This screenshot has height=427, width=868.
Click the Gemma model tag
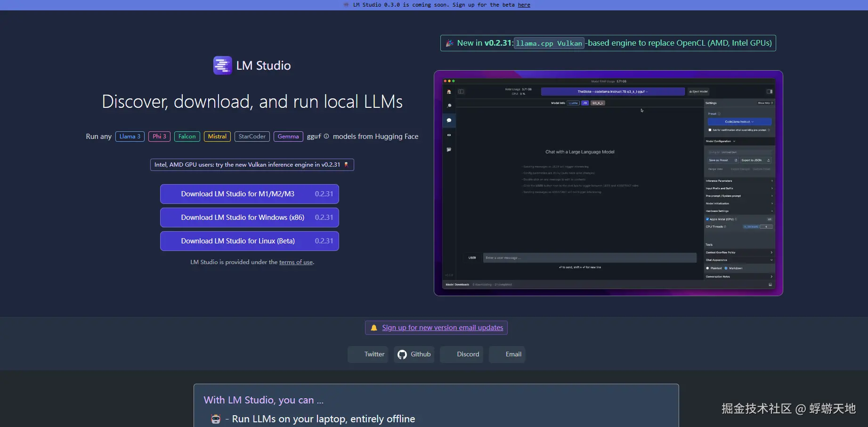(x=288, y=137)
